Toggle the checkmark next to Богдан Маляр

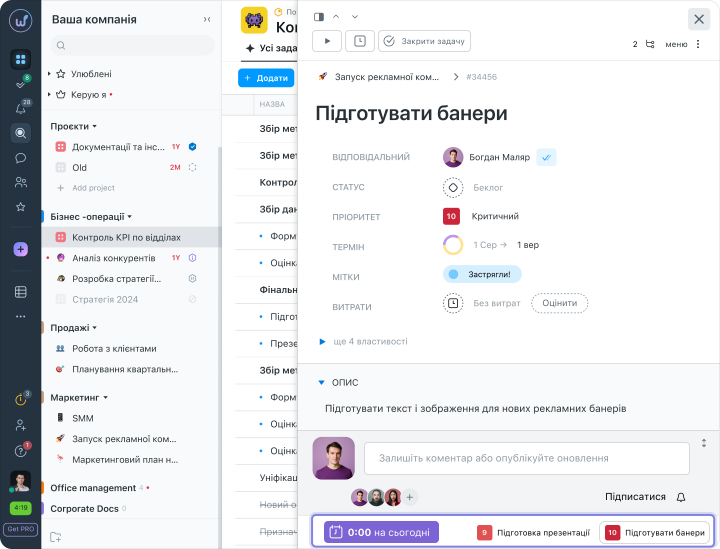click(x=546, y=157)
